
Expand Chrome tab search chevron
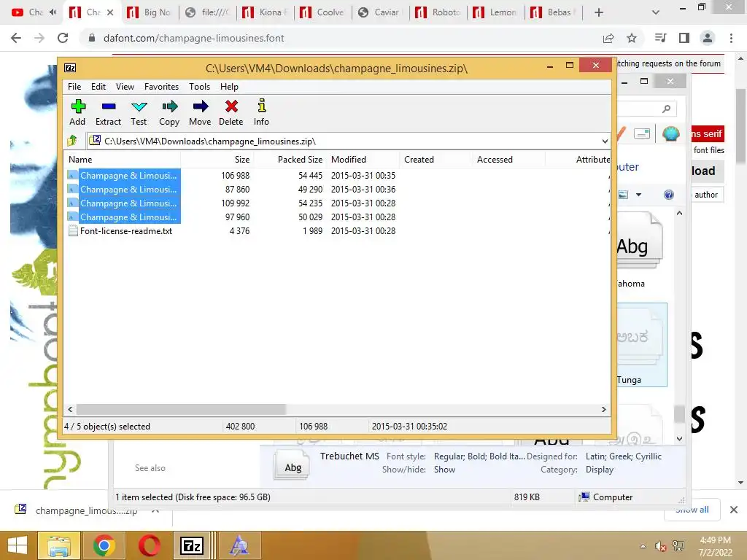click(656, 12)
